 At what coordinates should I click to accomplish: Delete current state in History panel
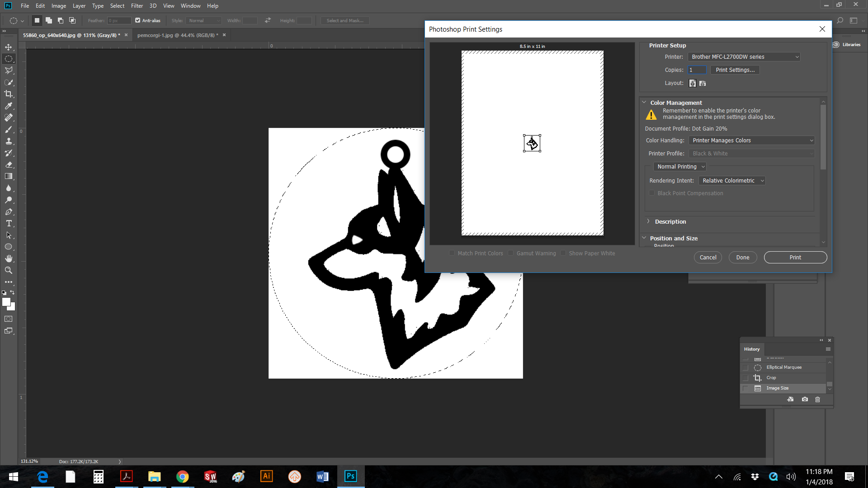[x=817, y=399]
